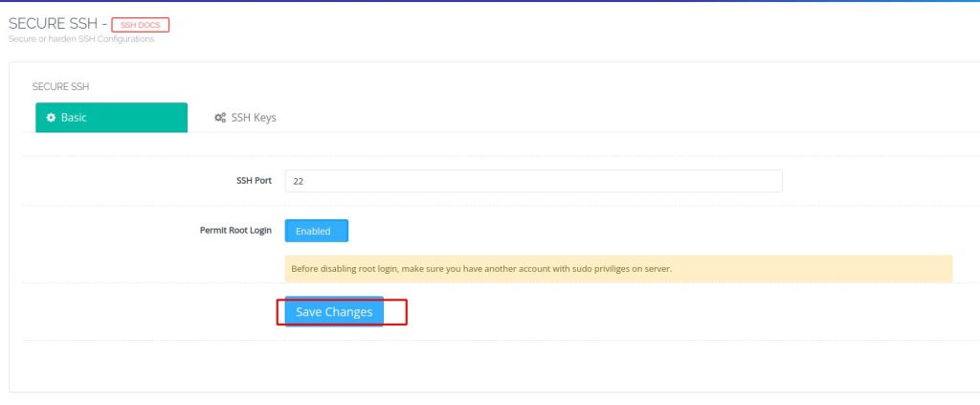Screen dimensions: 980x405
Task: Switch to the SSH Keys tab
Action: (245, 118)
